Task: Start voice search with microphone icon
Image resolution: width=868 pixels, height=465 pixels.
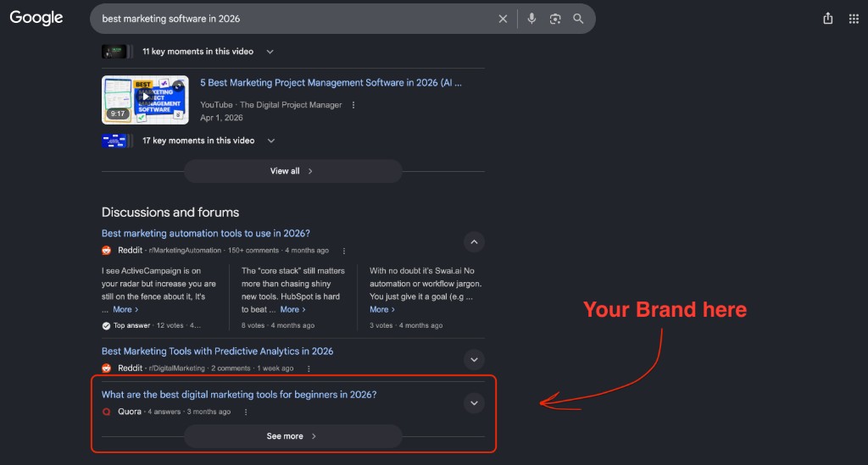Action: pyautogui.click(x=531, y=19)
